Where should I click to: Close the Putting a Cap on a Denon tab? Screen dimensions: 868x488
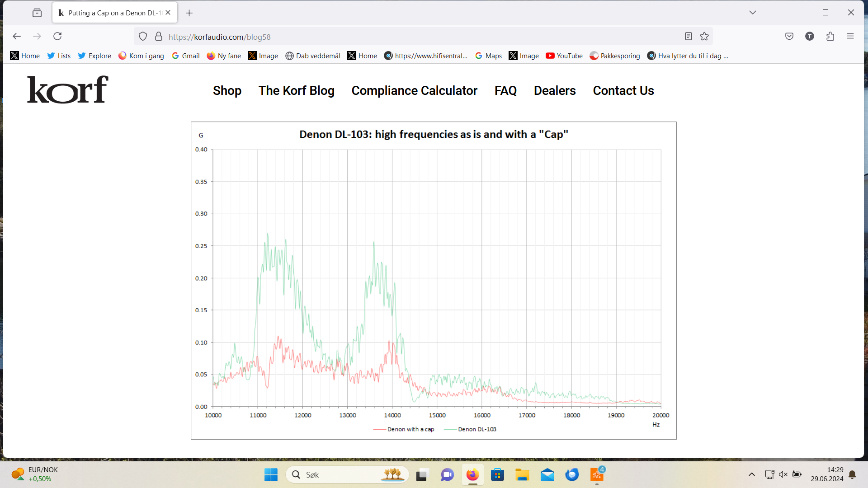pyautogui.click(x=168, y=13)
